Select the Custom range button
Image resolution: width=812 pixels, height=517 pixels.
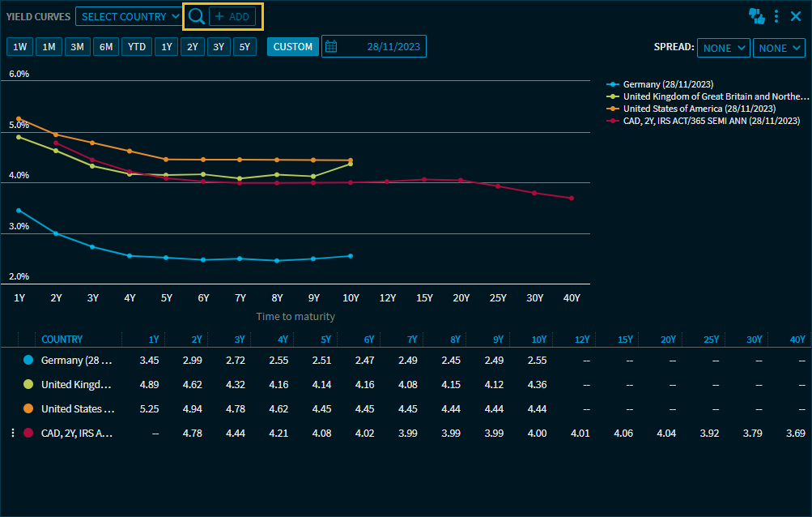(292, 47)
